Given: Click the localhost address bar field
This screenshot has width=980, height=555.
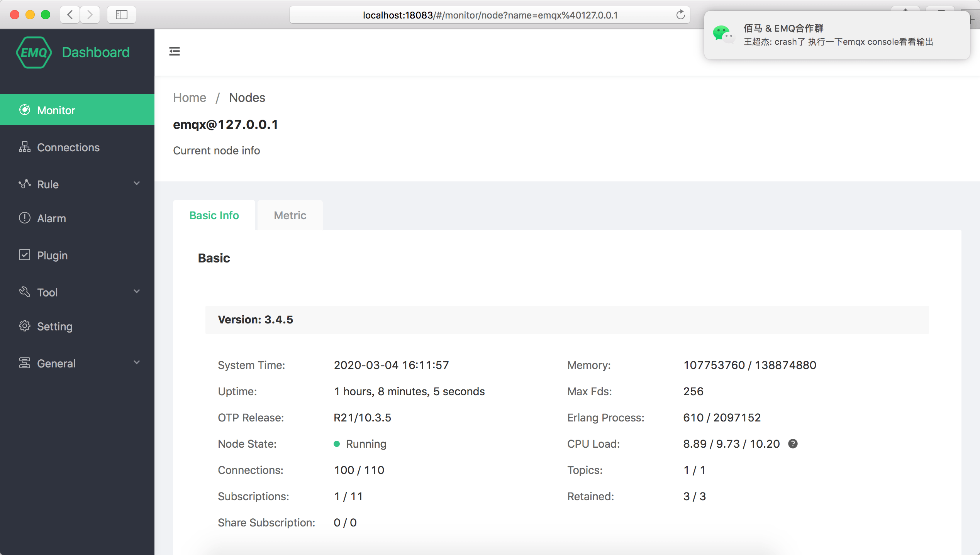Looking at the screenshot, I should coord(490,15).
